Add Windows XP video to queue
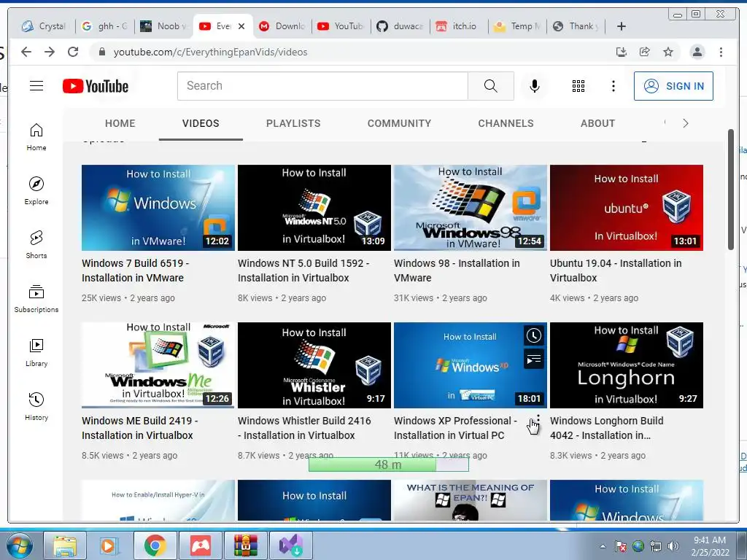This screenshot has height=560, width=747. point(533,359)
